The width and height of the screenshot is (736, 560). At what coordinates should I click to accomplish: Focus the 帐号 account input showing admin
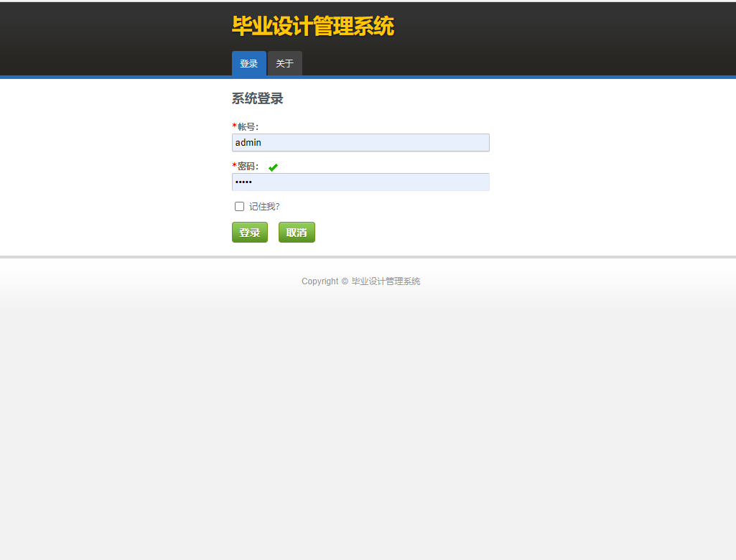pyautogui.click(x=360, y=142)
